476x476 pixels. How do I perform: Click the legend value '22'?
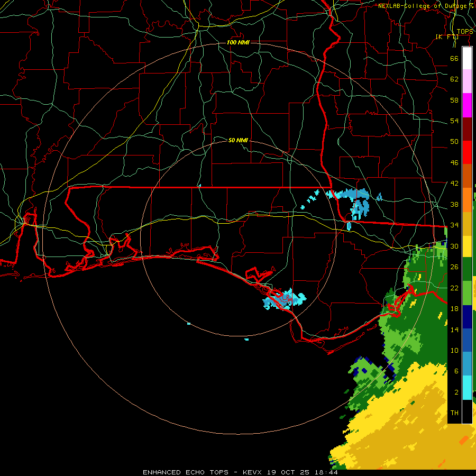click(454, 288)
